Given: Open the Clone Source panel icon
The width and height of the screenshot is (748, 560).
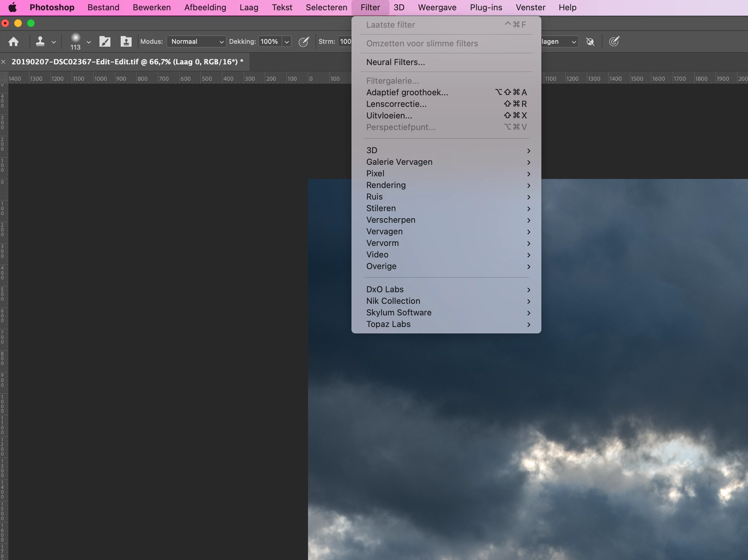Looking at the screenshot, I should tap(126, 42).
